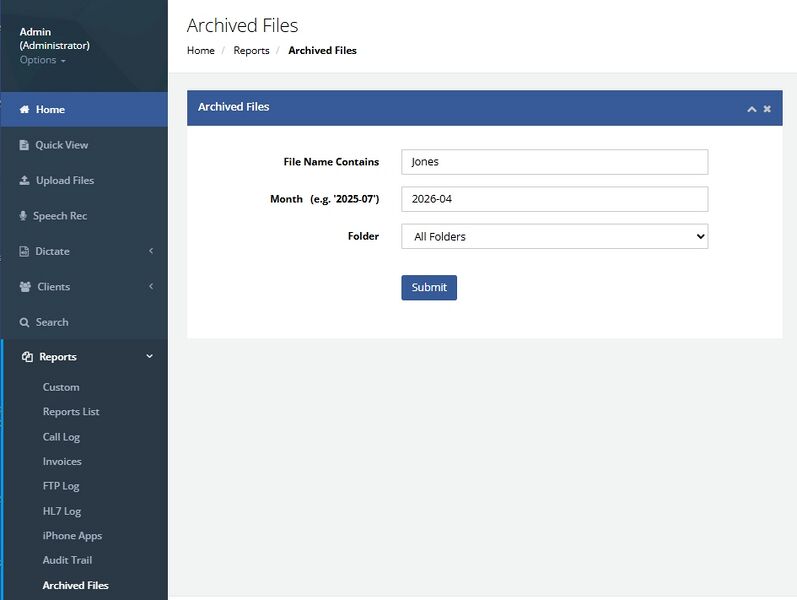Screen dimensions: 797x600
Task: Click the Quick View document icon
Action: (x=24, y=145)
